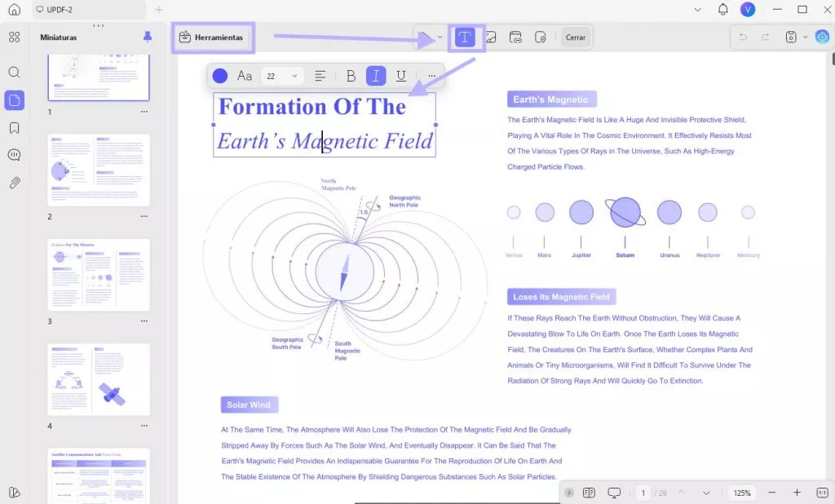The width and height of the screenshot is (835, 504).
Task: Go to the UPDF home screen
Action: pyautogui.click(x=15, y=10)
